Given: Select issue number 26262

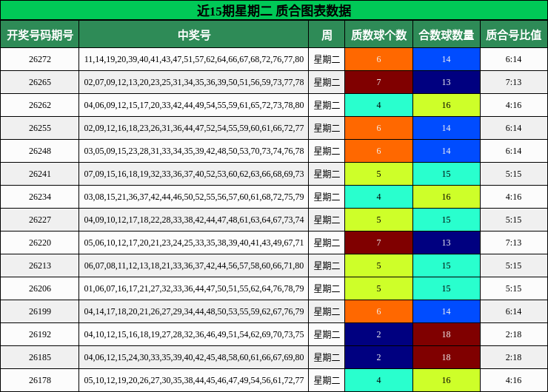Looking at the screenshot, I should (x=40, y=105).
